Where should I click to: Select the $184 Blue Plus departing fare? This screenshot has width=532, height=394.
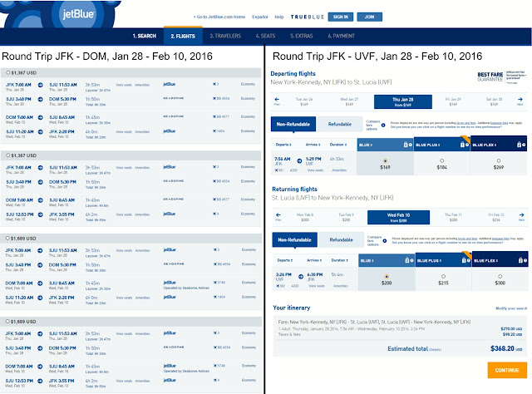point(441,161)
